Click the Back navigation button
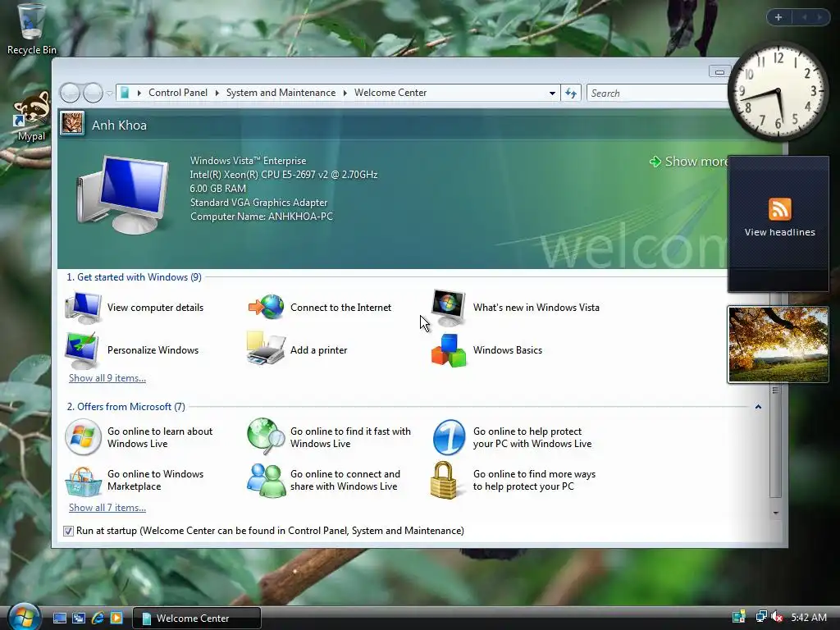840x630 pixels. [x=70, y=94]
